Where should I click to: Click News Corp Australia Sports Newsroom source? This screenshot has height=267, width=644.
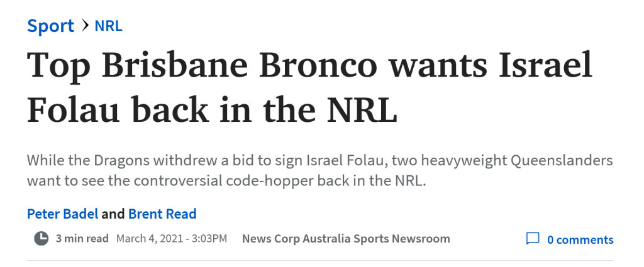pos(346,238)
